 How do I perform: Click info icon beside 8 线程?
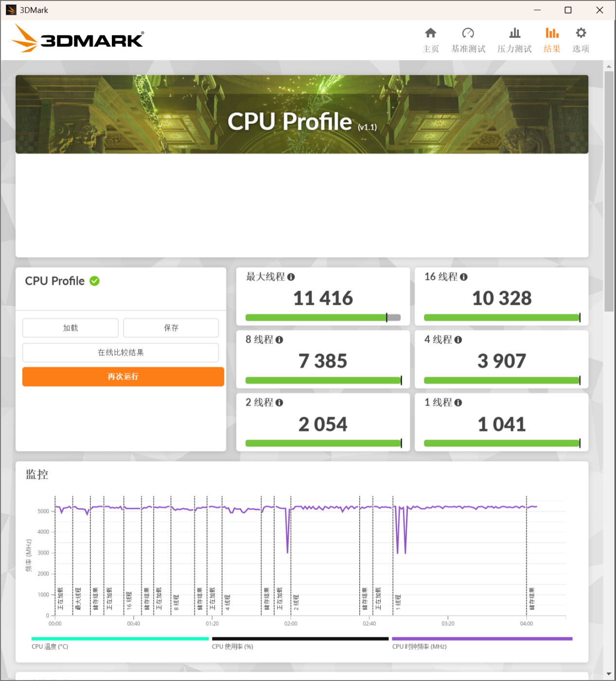279,340
